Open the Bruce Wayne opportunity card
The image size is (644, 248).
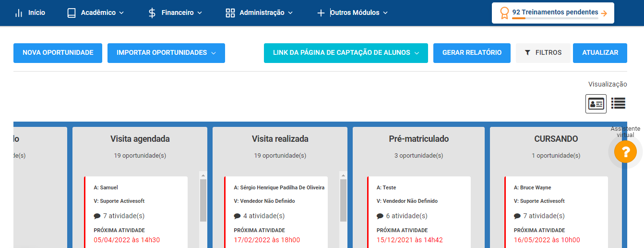pos(556,212)
